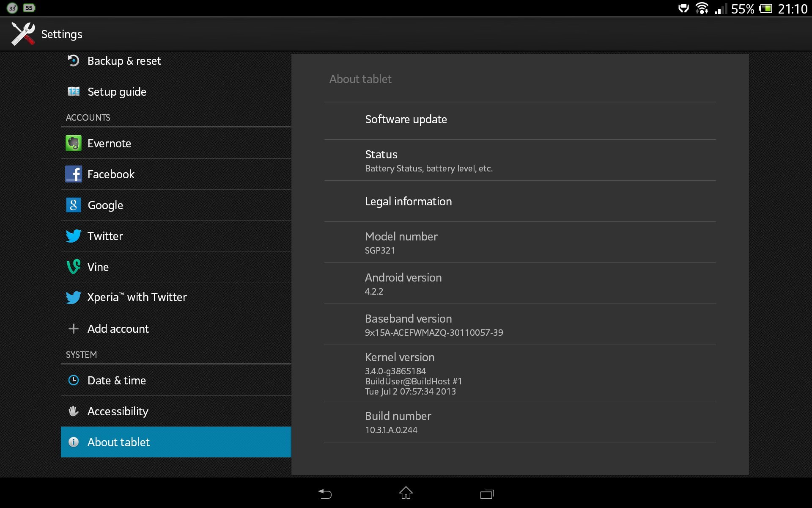This screenshot has width=812, height=508.
Task: Tap the signal strength icon
Action: [x=721, y=8]
